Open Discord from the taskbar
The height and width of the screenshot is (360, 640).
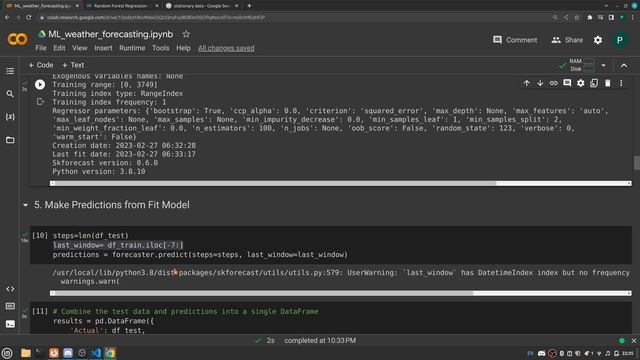pyautogui.click(x=68, y=353)
